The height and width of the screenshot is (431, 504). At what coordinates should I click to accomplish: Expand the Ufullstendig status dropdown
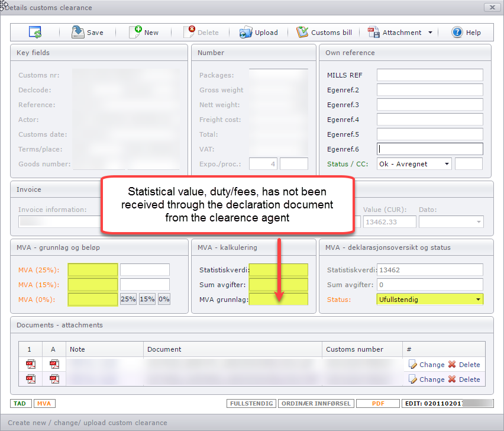pyautogui.click(x=477, y=300)
